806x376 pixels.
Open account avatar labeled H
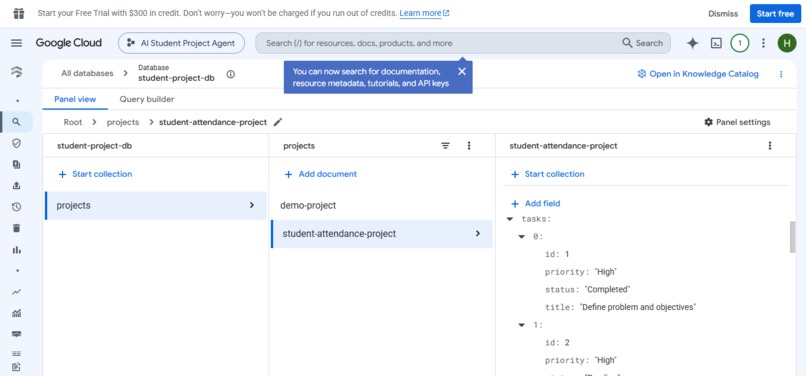click(786, 43)
